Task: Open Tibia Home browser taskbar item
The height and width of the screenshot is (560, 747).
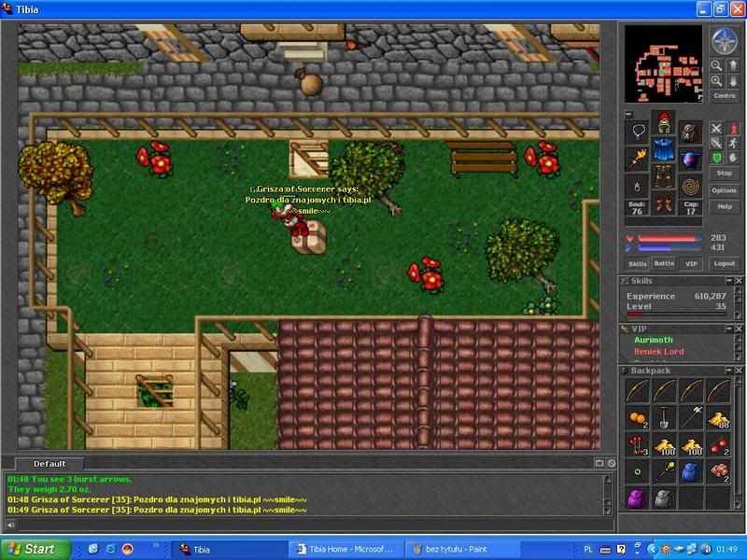Action: 345,549
